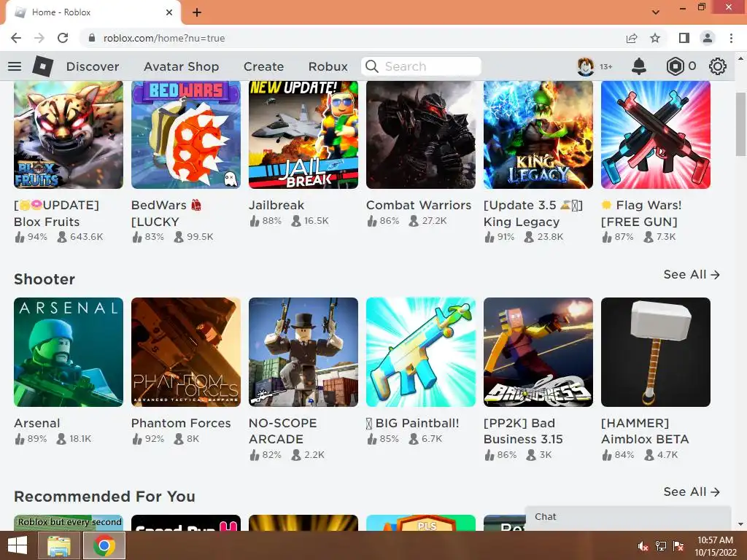Open the Phantom Forces thumbnail
The width and height of the screenshot is (747, 560).
(186, 352)
